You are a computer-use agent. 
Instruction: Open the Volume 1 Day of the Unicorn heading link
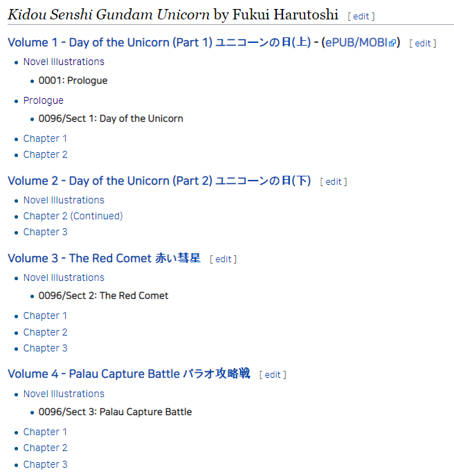159,42
